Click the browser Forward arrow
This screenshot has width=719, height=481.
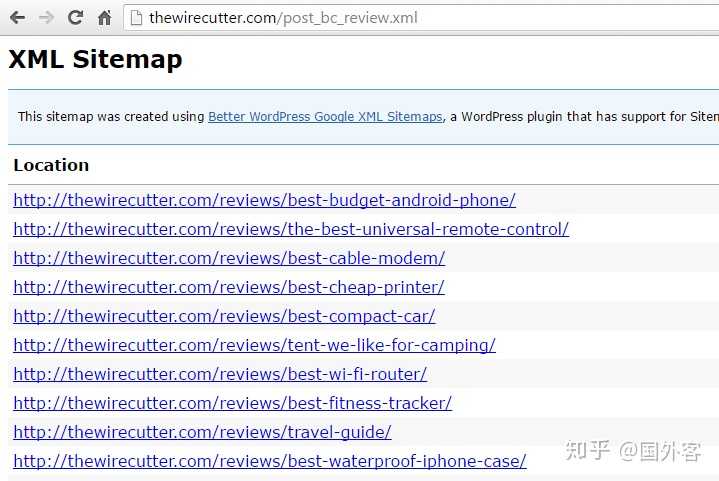45,17
